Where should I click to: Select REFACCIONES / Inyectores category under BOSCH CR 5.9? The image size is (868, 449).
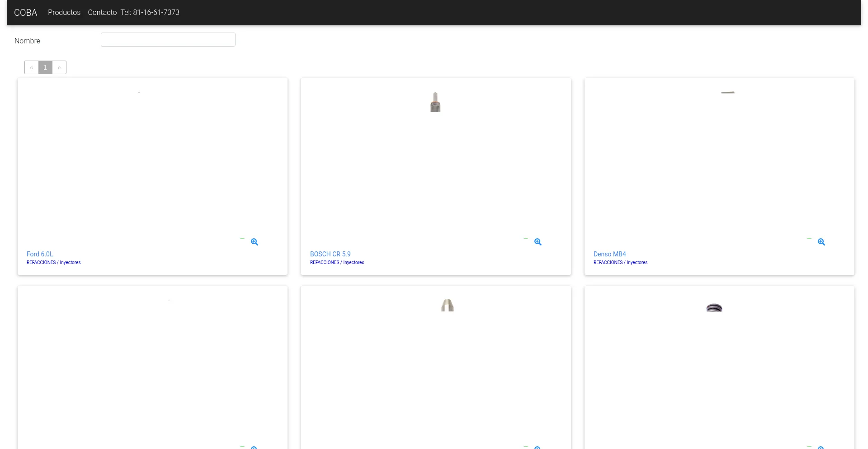pyautogui.click(x=337, y=262)
